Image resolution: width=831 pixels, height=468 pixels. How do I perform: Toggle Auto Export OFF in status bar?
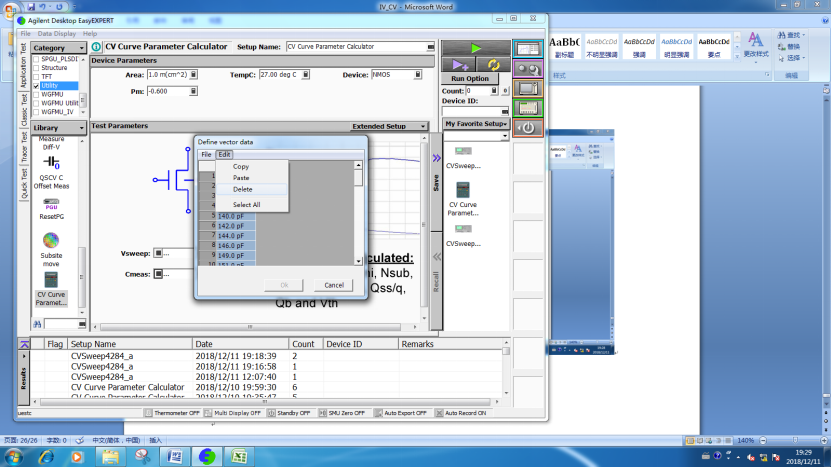click(x=401, y=413)
